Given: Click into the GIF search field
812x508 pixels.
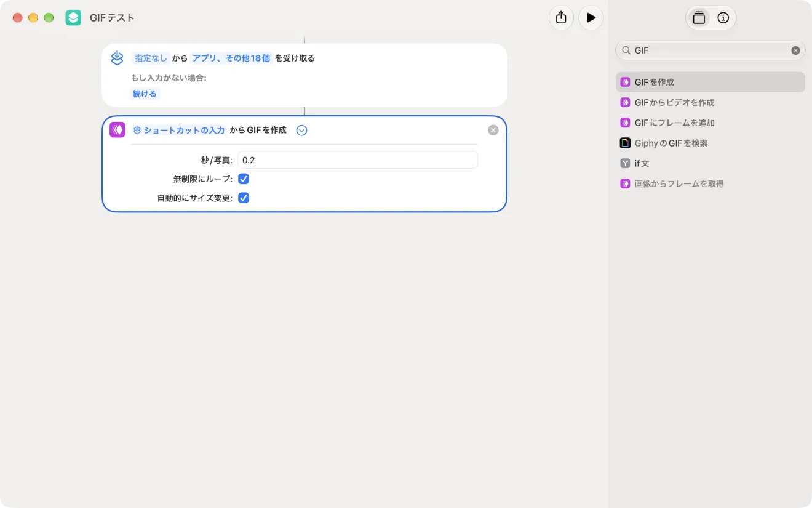Looking at the screenshot, I should point(710,50).
